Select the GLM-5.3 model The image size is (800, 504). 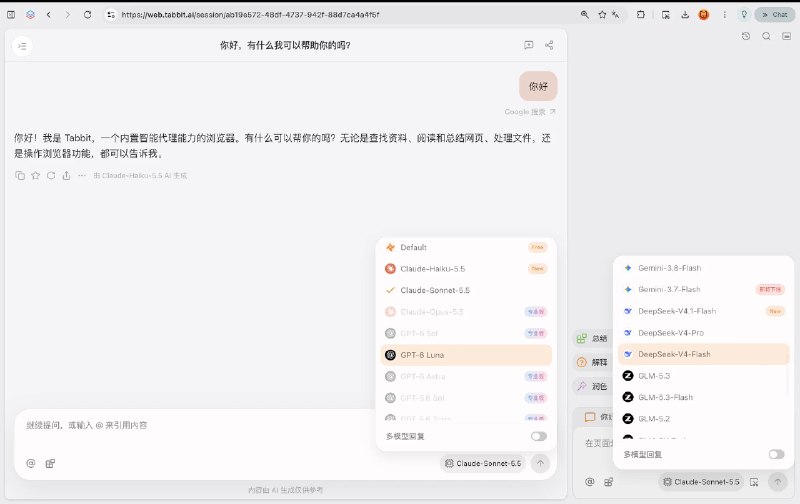click(x=704, y=375)
